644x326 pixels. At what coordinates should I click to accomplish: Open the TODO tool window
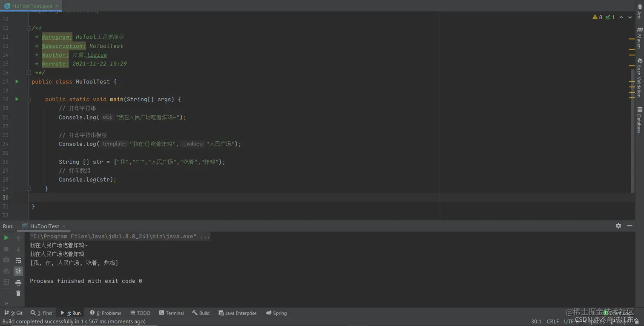[140, 313]
